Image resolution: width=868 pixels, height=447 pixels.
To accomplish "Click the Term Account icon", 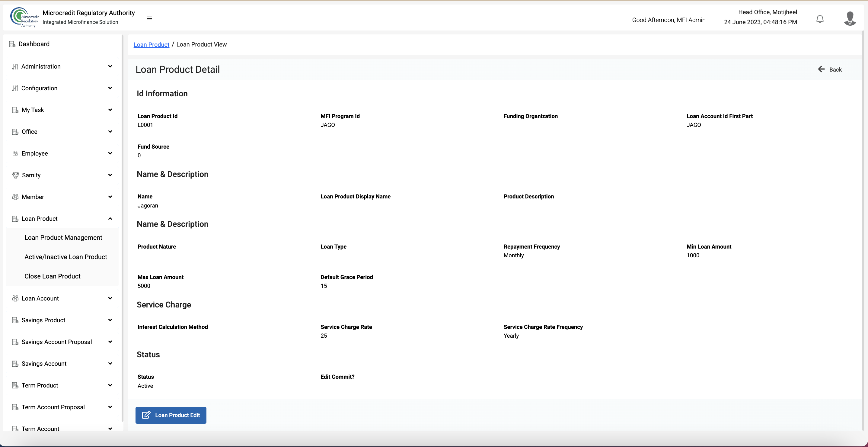I will point(15,429).
